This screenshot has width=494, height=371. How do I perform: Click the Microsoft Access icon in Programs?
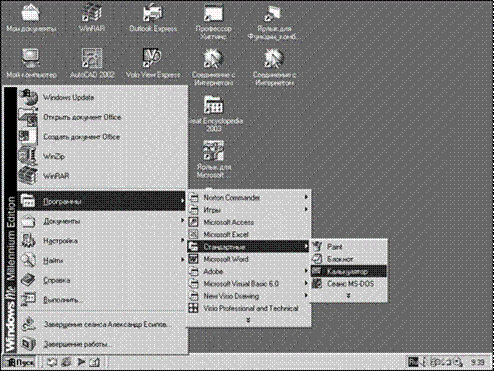[x=194, y=222]
